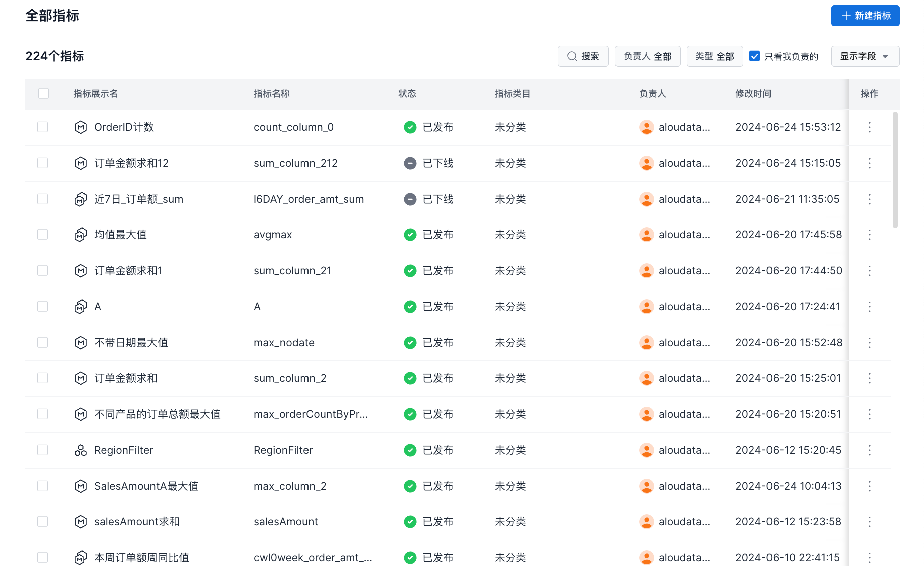Open the 类型 全部 filter dropdown
The height and width of the screenshot is (566, 924).
pos(714,56)
